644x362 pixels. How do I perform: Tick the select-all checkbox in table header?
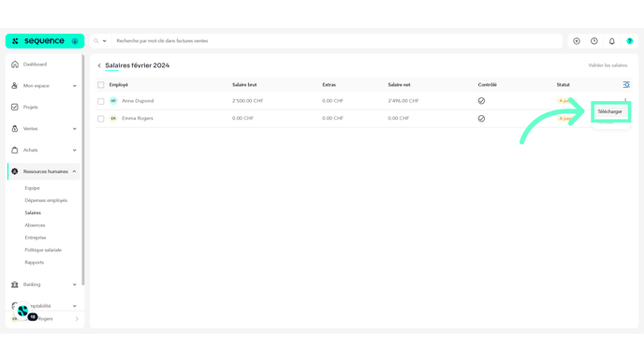[101, 85]
